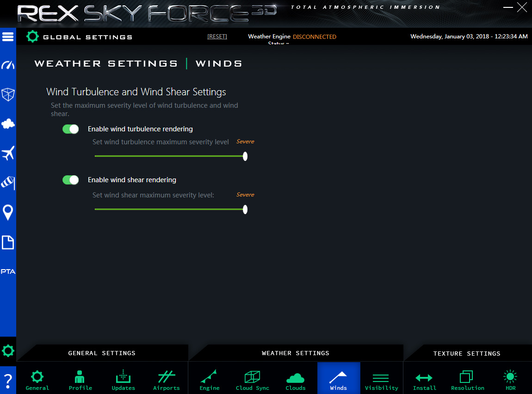Viewport: 532px width, 394px height.
Task: Open Airports settings in bottom bar
Action: pos(166,380)
